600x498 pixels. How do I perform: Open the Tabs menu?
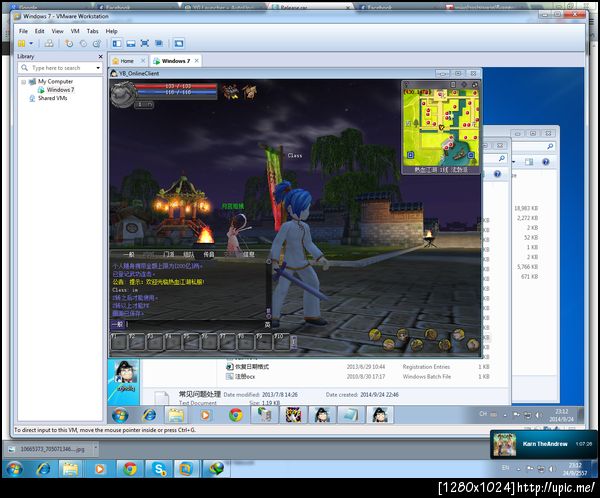[92, 31]
